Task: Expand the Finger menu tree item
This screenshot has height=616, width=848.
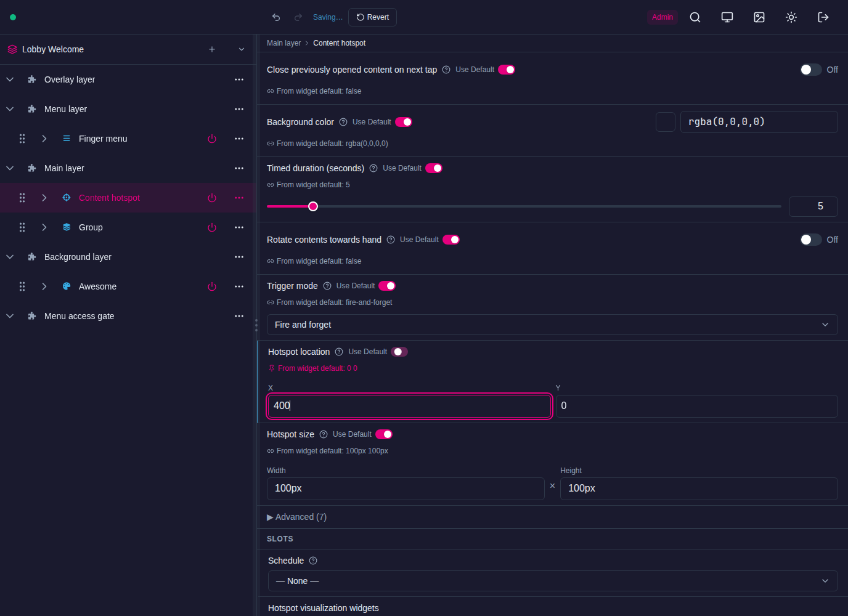Action: pyautogui.click(x=44, y=139)
